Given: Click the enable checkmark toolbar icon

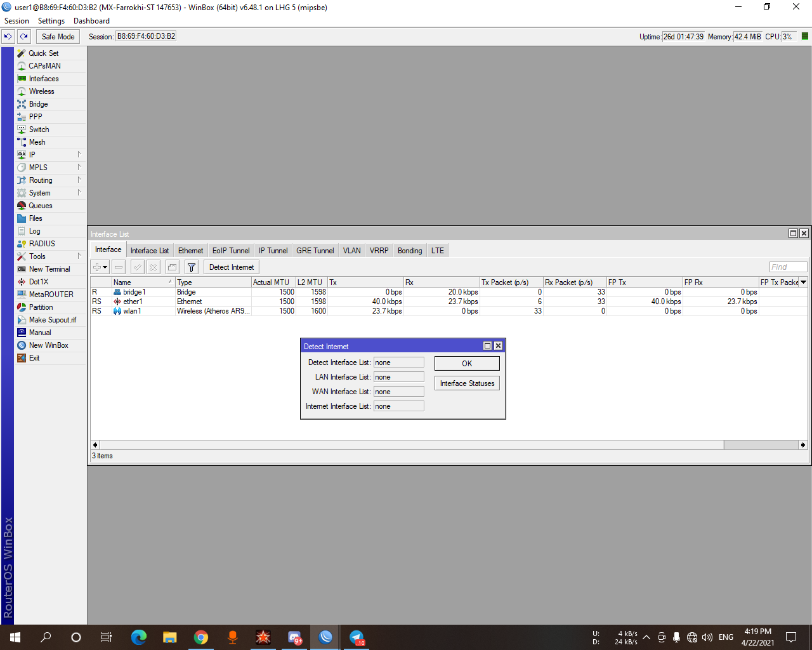Looking at the screenshot, I should point(136,267).
